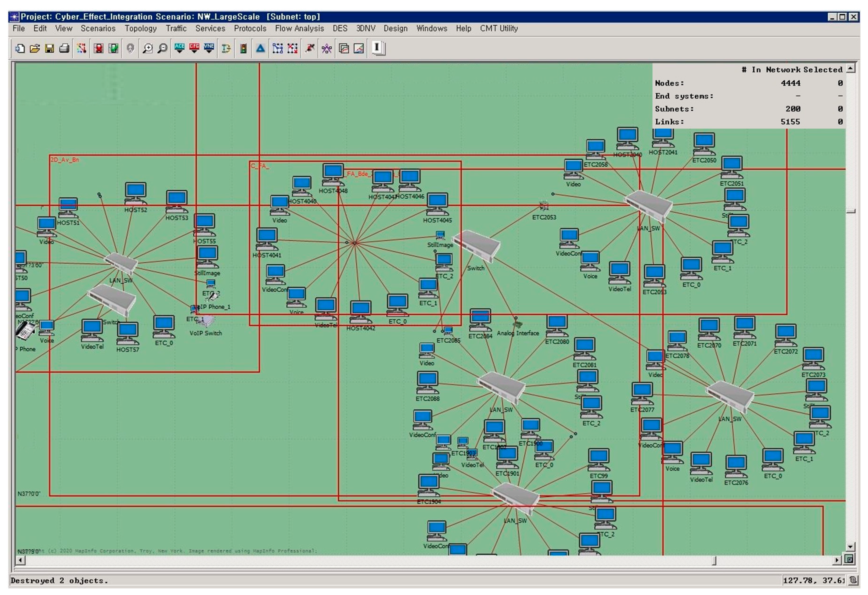Image resolution: width=868 pixels, height=595 pixels.
Task: Run the discrete event simulation icon
Action: point(310,48)
